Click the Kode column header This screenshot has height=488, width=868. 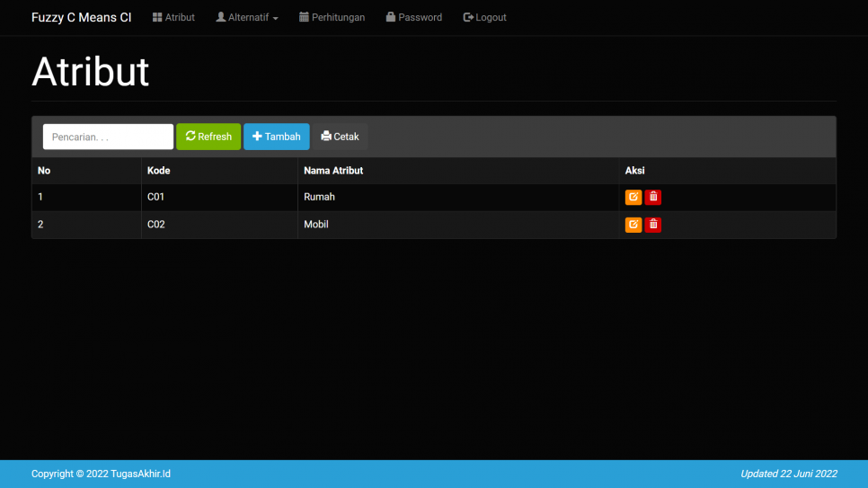(x=159, y=171)
